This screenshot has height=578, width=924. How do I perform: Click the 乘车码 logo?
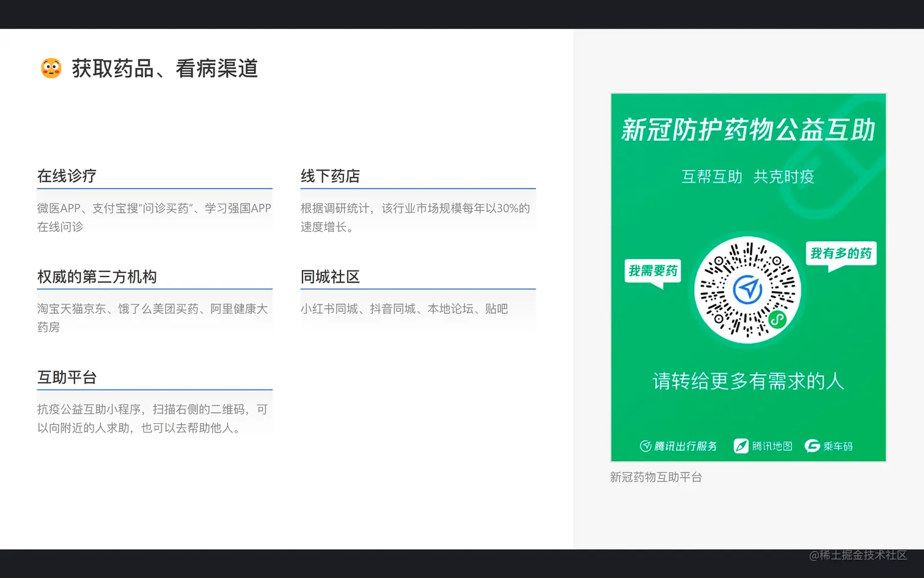(829, 446)
